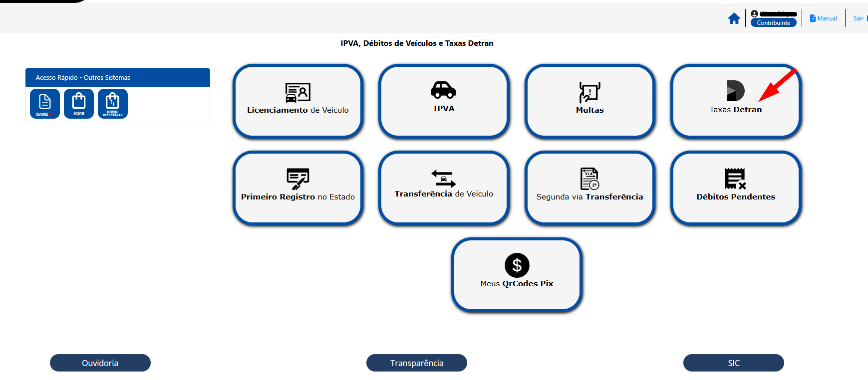Viewport: 868px width, 380px height.
Task: Click the SIC button
Action: pyautogui.click(x=734, y=363)
